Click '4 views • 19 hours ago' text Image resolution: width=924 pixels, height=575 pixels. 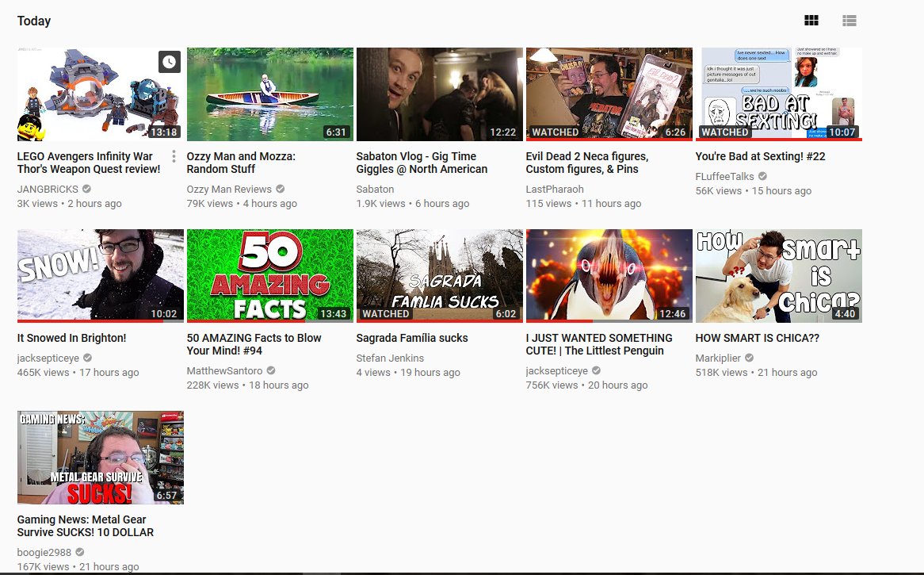click(x=408, y=372)
